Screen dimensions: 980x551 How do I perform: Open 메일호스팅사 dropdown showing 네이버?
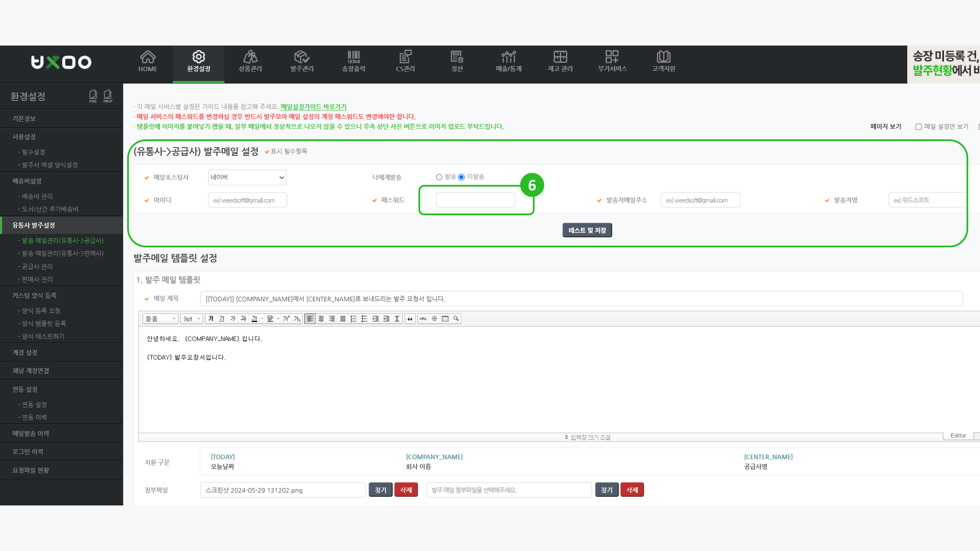247,178
